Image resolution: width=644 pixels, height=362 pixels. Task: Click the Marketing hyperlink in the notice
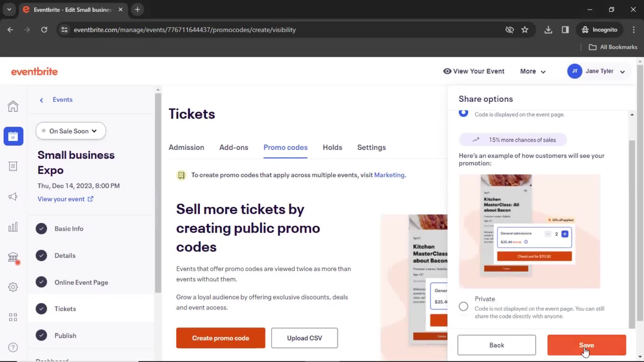389,175
